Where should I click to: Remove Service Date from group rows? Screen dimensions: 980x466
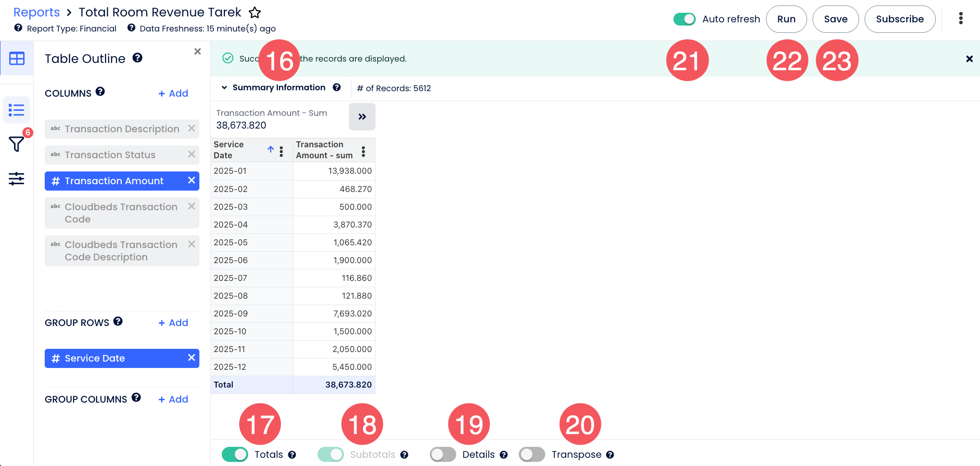[x=192, y=358]
